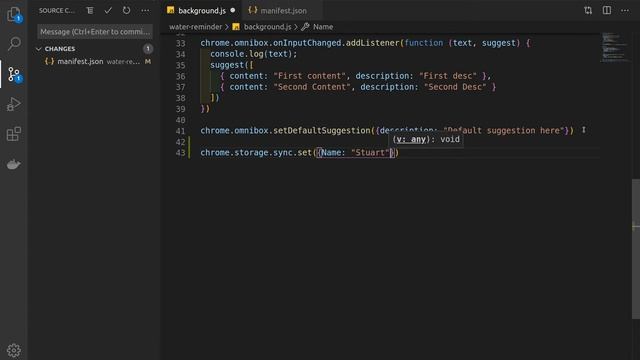Viewport: 640px width, 360px height.
Task: Click the commit message input field
Action: (95, 31)
